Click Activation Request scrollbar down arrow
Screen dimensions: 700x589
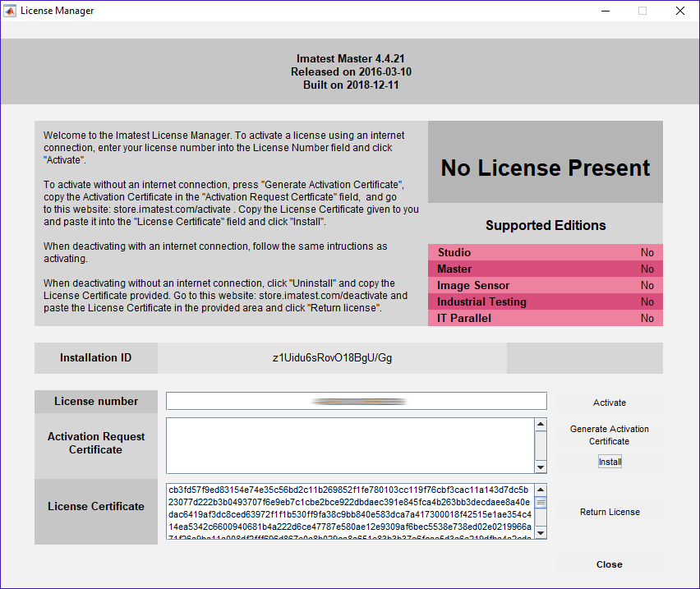(x=541, y=467)
